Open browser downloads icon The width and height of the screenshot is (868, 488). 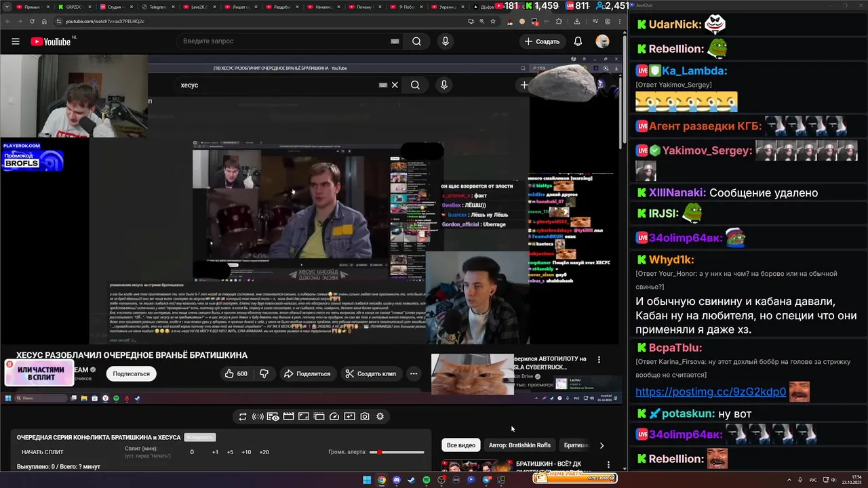[x=577, y=21]
